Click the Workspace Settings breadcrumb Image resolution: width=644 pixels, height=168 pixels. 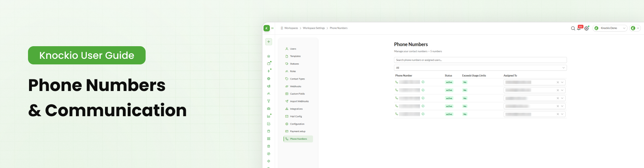[x=314, y=28]
